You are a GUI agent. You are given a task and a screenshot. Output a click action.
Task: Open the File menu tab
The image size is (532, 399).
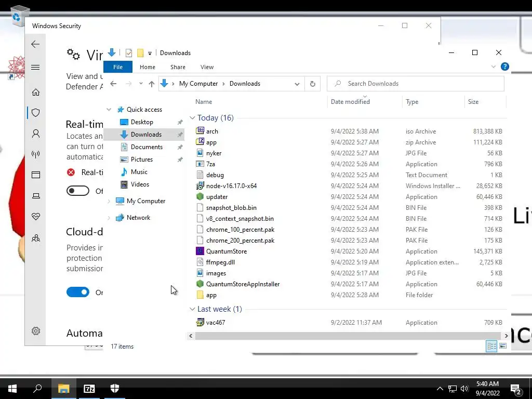[118, 67]
